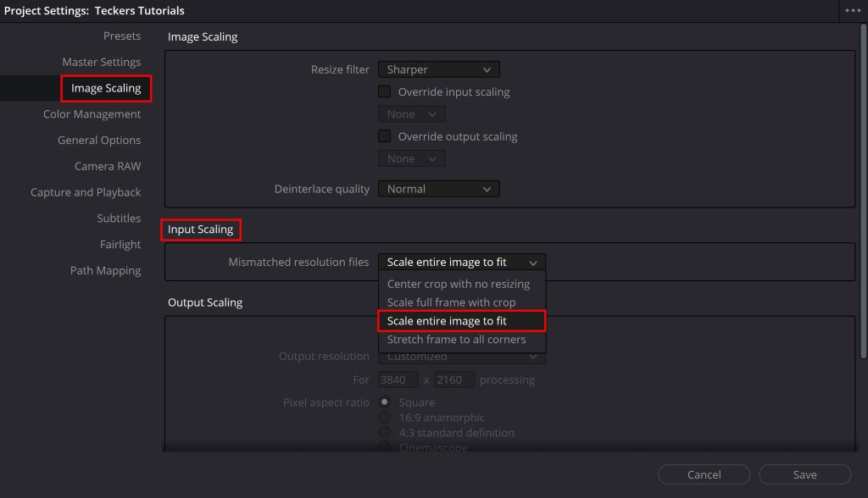
Task: Open the Deinterlace quality dropdown
Action: pyautogui.click(x=438, y=188)
